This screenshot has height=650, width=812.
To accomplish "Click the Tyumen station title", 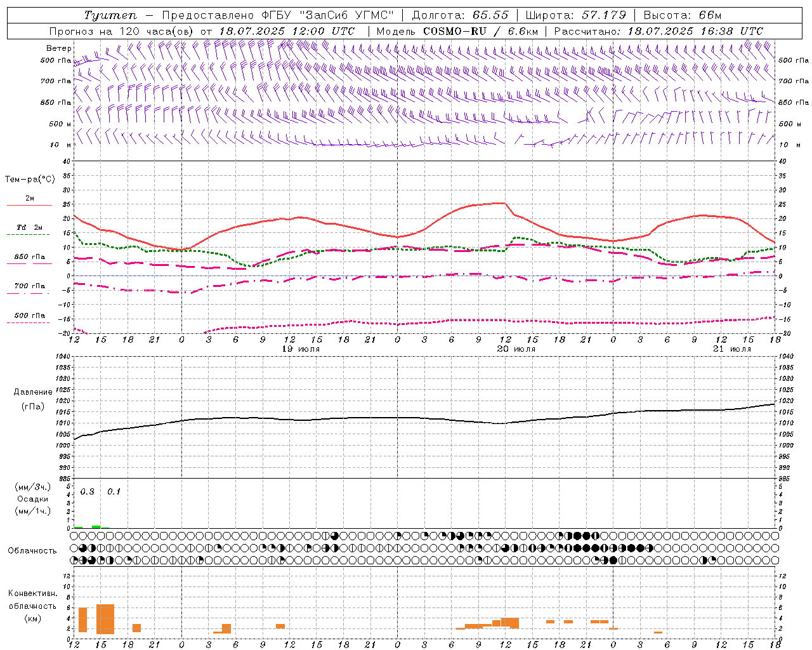I will coord(110,15).
